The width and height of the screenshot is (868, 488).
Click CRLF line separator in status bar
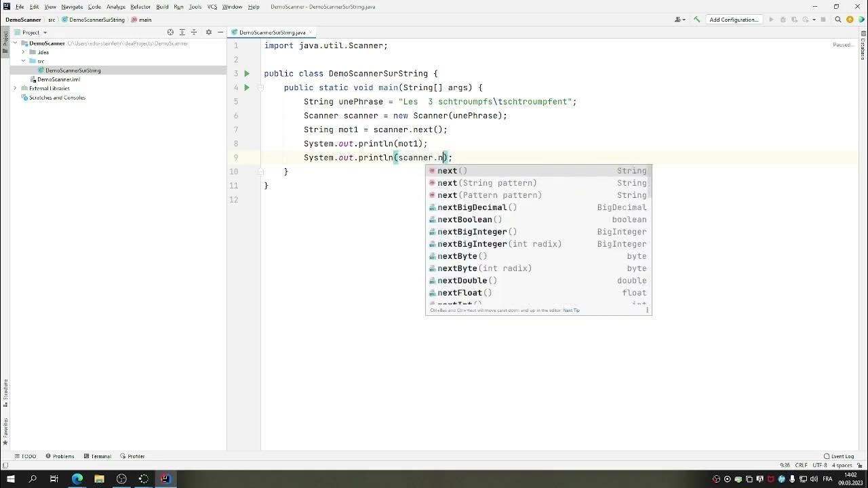pos(801,465)
